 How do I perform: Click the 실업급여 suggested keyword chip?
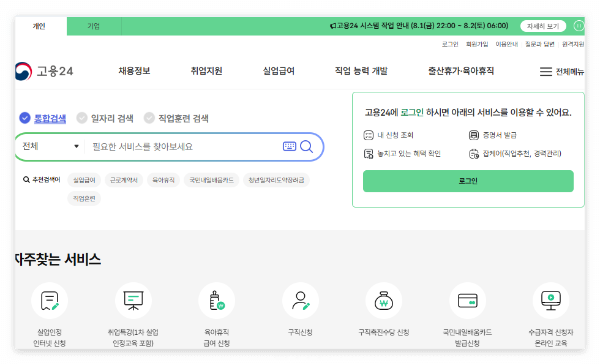pos(84,180)
